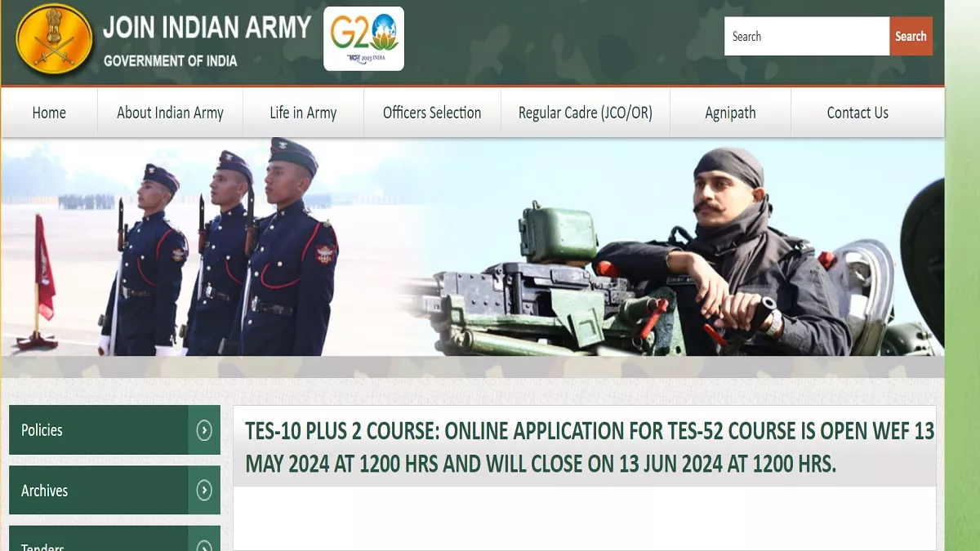Click inside the Search text field
Image resolution: width=980 pixels, height=551 pixels.
[x=806, y=37]
